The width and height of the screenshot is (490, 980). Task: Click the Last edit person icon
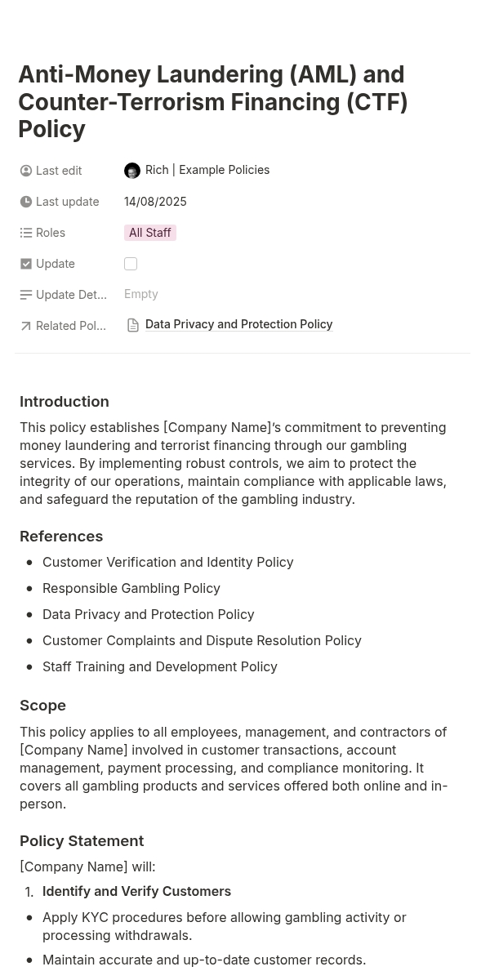pyautogui.click(x=26, y=171)
